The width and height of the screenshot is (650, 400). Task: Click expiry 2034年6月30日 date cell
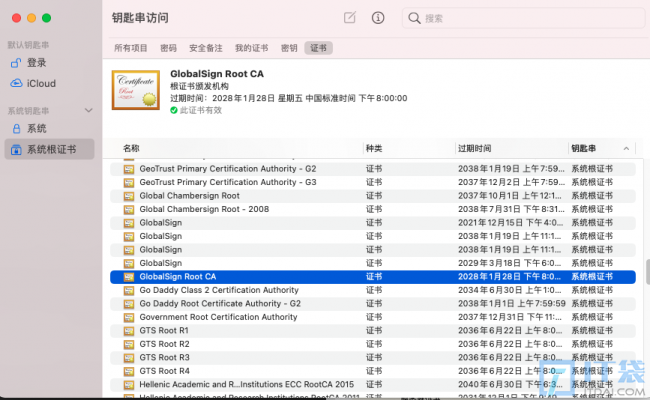point(509,290)
